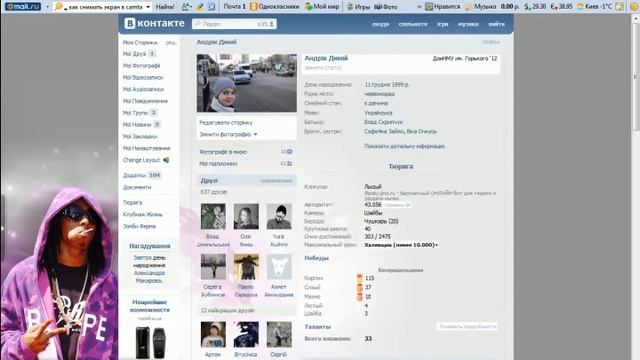Click Показать подробности button under Таланты
Viewport: 640px width, 360px height.
tap(467, 327)
